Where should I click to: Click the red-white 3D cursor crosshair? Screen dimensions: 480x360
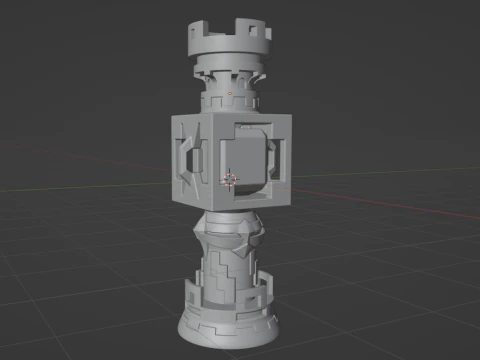pyautogui.click(x=230, y=179)
